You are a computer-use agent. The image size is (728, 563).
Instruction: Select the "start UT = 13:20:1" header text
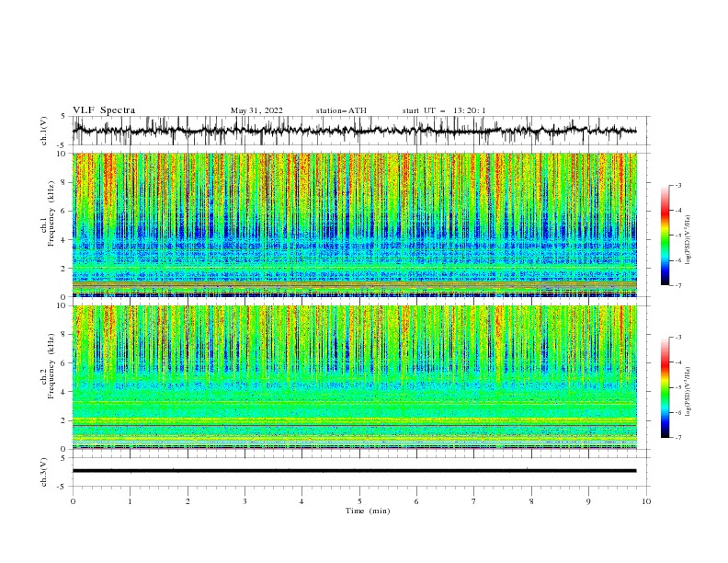[x=444, y=110]
